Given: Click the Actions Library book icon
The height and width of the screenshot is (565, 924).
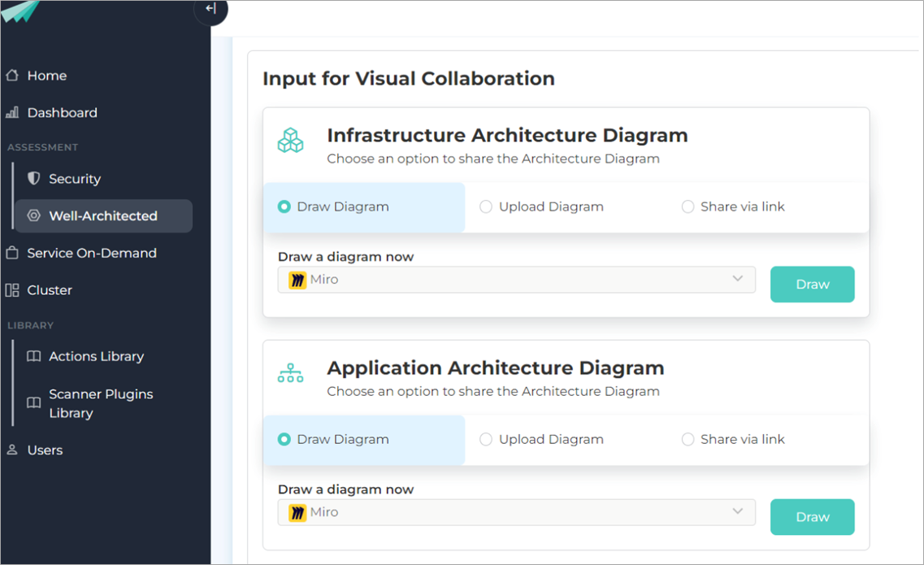Looking at the screenshot, I should [x=34, y=356].
